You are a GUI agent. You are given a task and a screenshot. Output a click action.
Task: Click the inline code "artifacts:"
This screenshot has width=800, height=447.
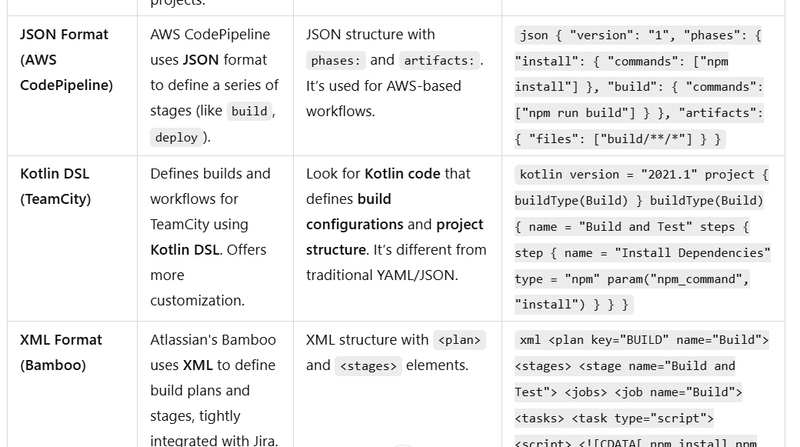point(439,61)
